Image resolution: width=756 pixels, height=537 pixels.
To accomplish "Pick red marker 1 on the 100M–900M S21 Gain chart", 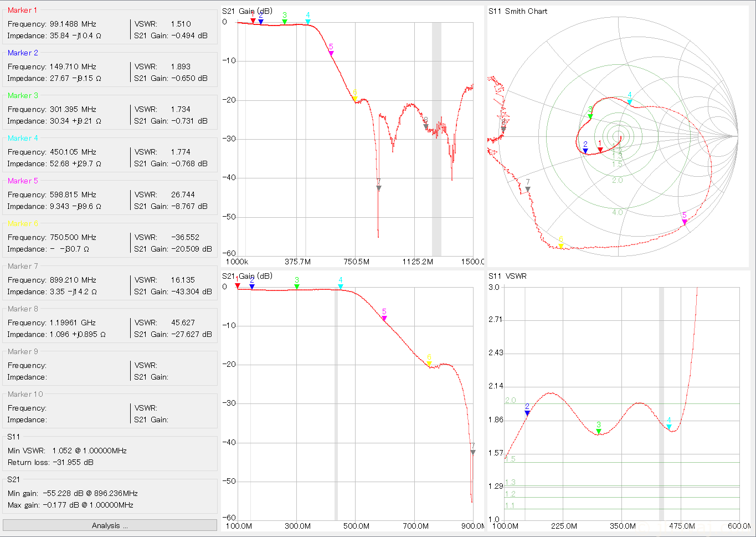I will [x=238, y=286].
